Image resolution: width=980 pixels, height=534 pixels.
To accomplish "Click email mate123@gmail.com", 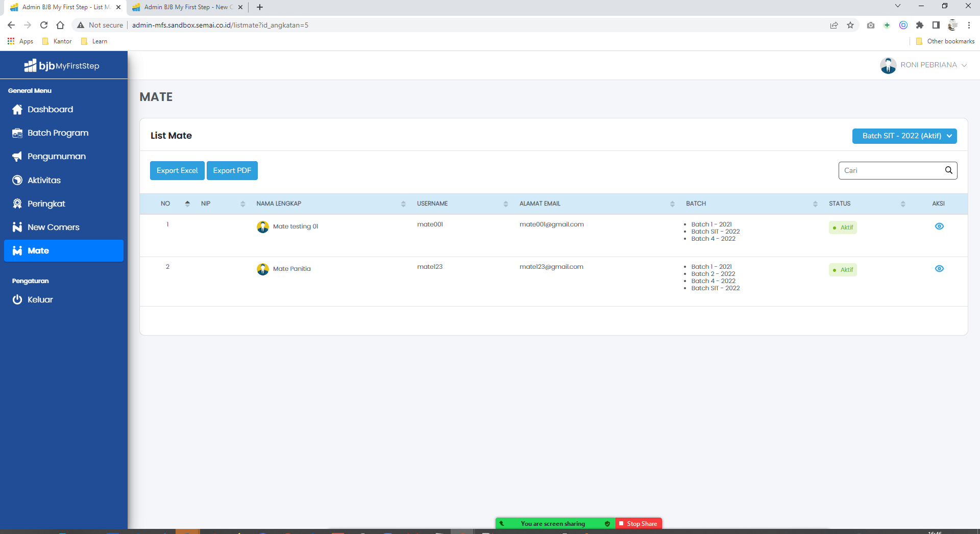I will pos(551,267).
